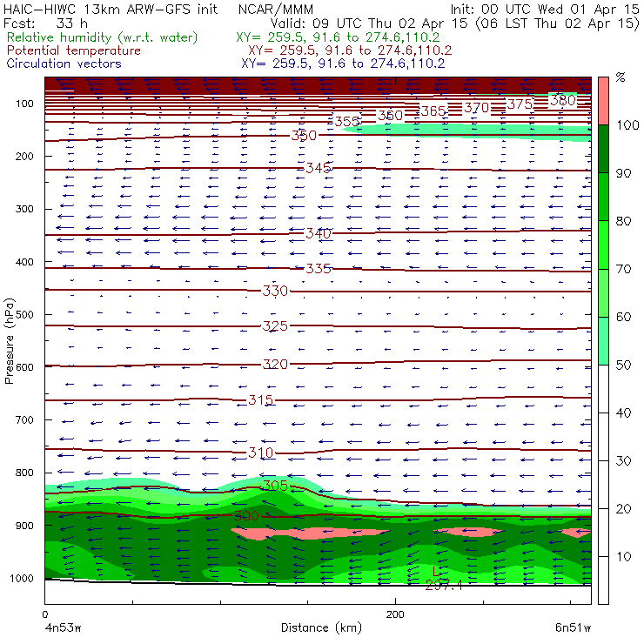The width and height of the screenshot is (644, 644).
Task: Click the '100' pressure axis label
Action: 24,104
